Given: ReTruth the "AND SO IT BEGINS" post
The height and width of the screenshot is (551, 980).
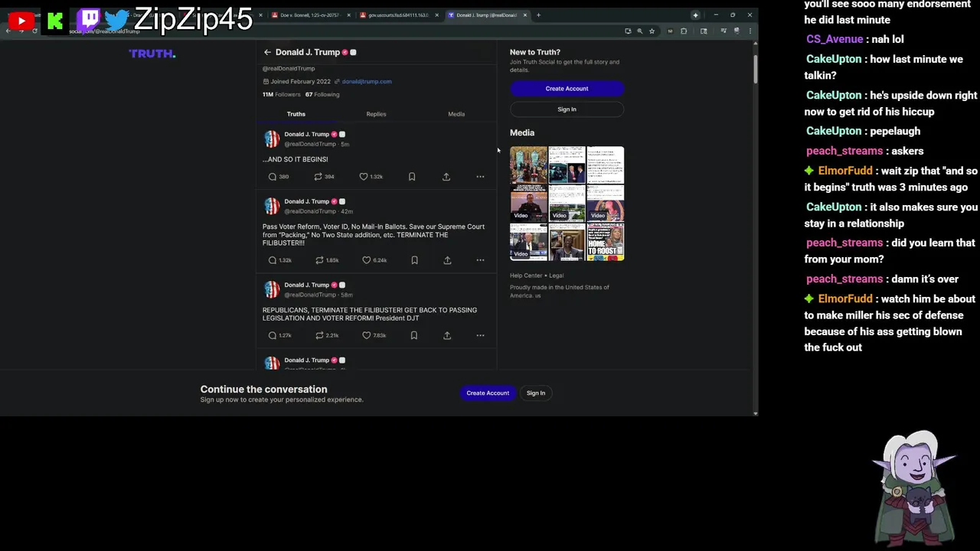Looking at the screenshot, I should (325, 177).
